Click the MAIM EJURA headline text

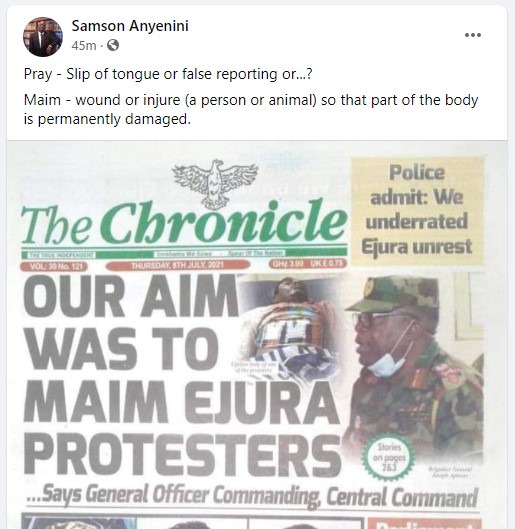click(181, 402)
